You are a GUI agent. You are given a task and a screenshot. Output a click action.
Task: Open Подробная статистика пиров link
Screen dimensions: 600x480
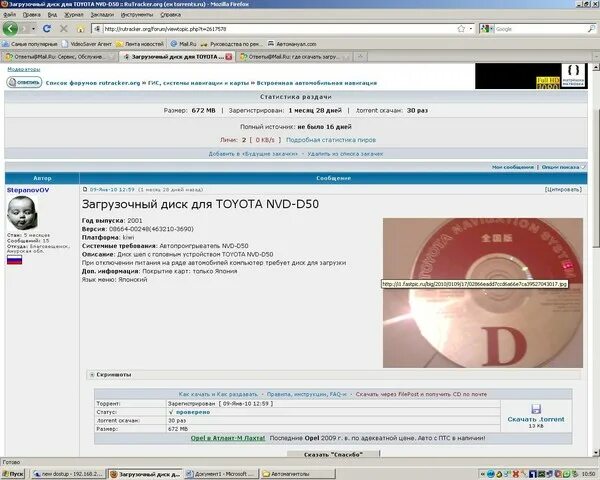331,140
